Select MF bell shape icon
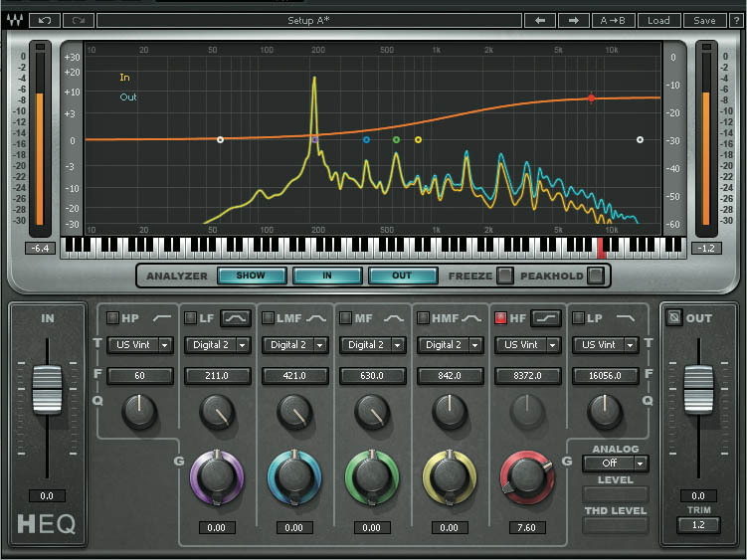The height and width of the screenshot is (560, 747). 394,318
